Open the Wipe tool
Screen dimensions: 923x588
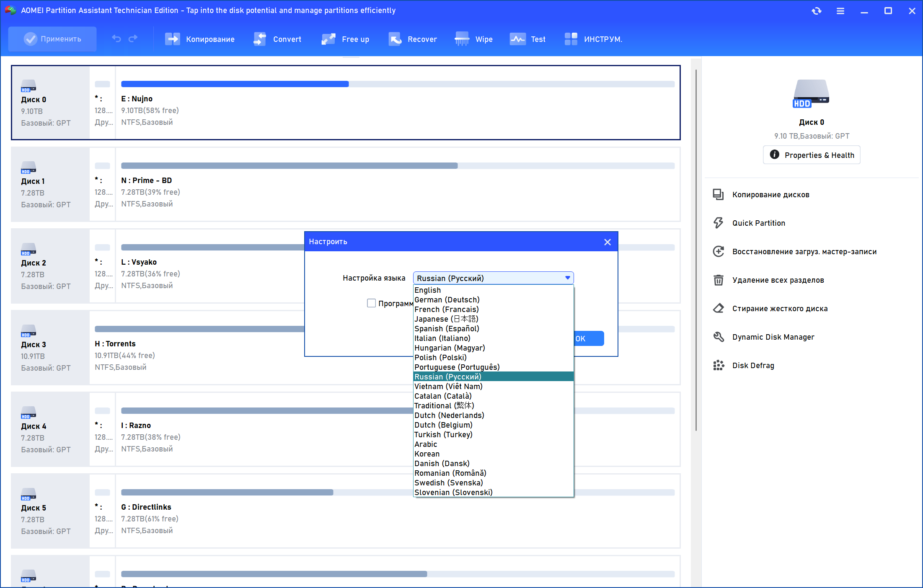pos(474,39)
